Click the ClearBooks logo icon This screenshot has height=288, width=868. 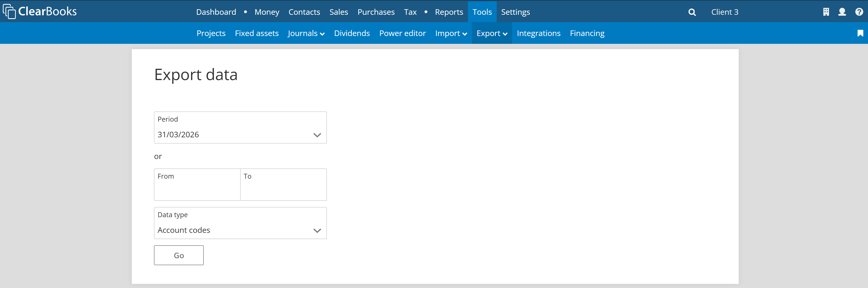tap(9, 12)
